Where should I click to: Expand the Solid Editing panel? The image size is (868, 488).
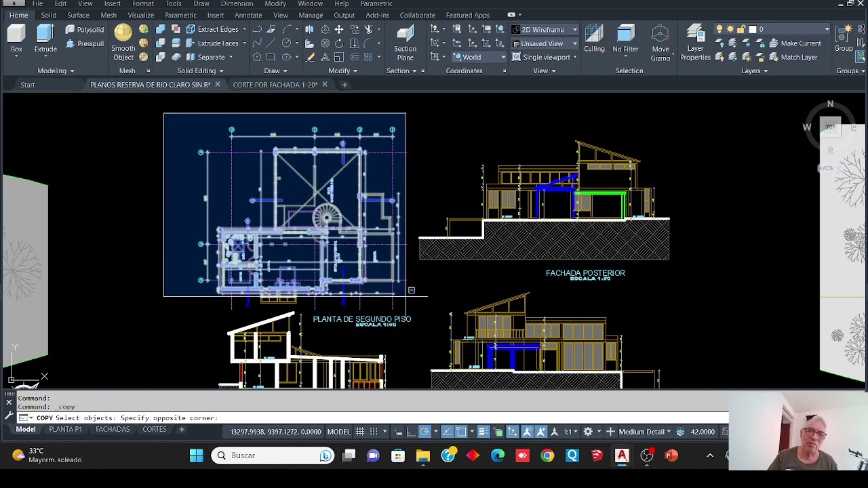200,70
